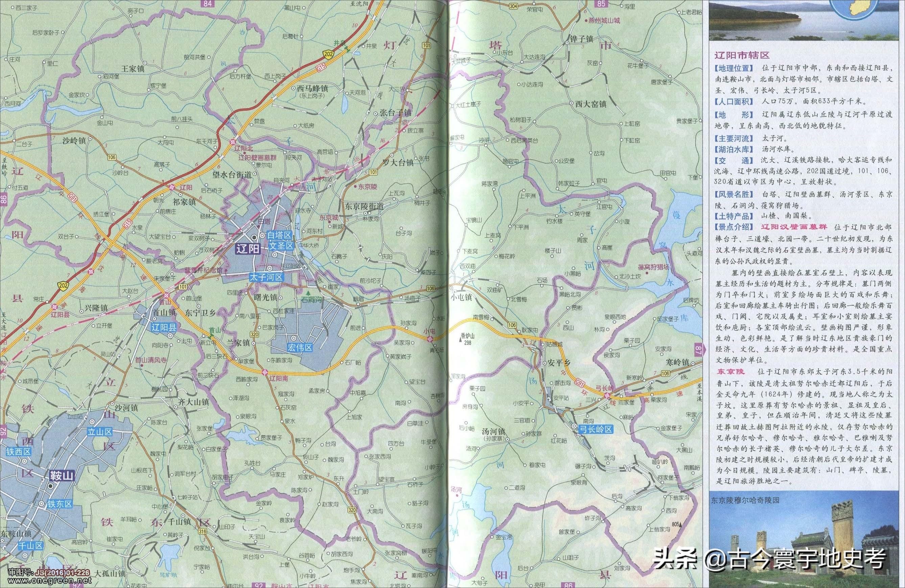Screen dimensions: 905x588
Task: Select the 宏伟区 district label
Action: 300,347
